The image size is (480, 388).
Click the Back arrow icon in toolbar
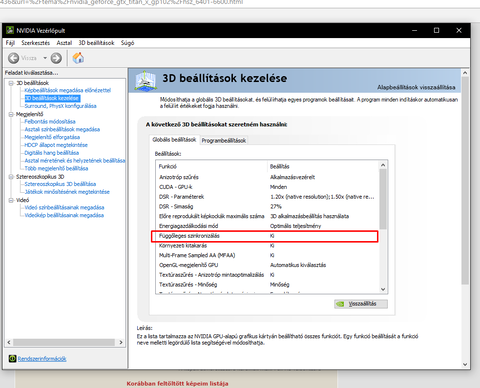click(x=14, y=58)
